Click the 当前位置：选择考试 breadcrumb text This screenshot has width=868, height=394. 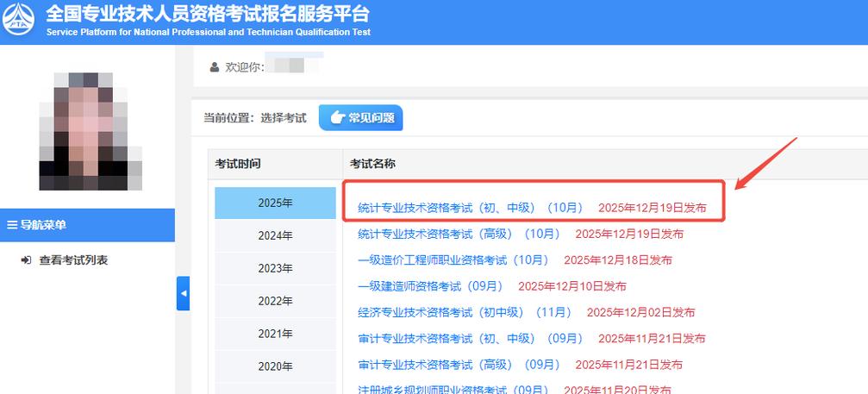[x=254, y=118]
